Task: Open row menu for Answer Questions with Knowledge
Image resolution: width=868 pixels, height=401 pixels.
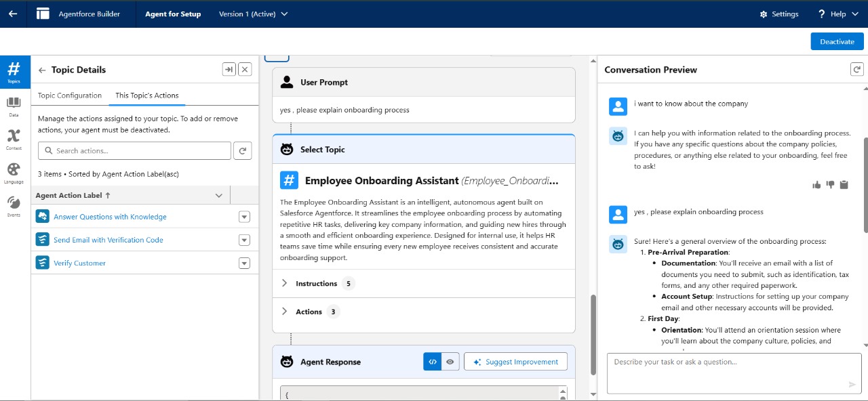Action: pos(245,217)
